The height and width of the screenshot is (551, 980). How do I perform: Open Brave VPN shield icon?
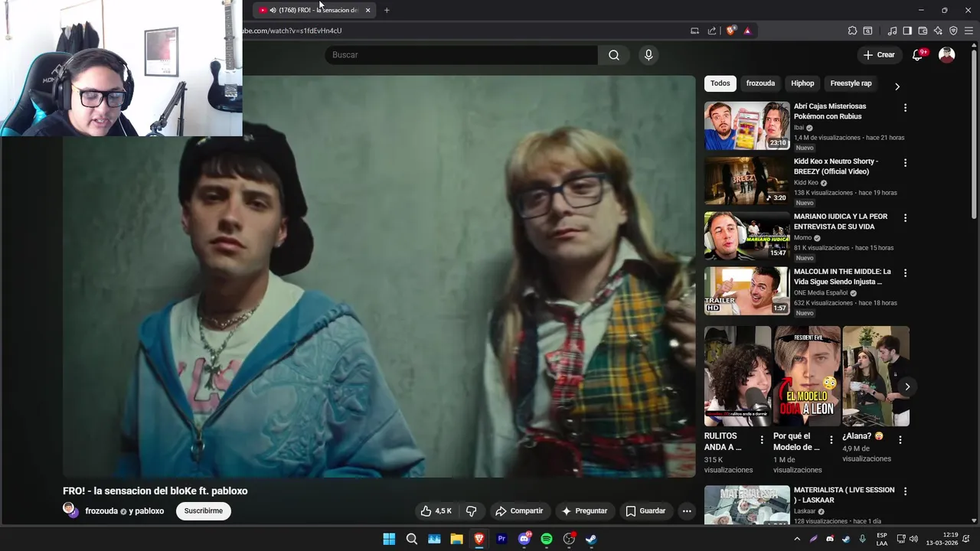953,31
